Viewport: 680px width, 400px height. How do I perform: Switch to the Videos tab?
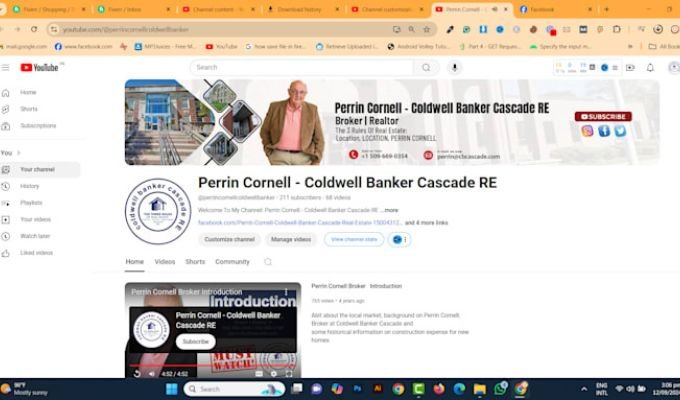(x=164, y=262)
